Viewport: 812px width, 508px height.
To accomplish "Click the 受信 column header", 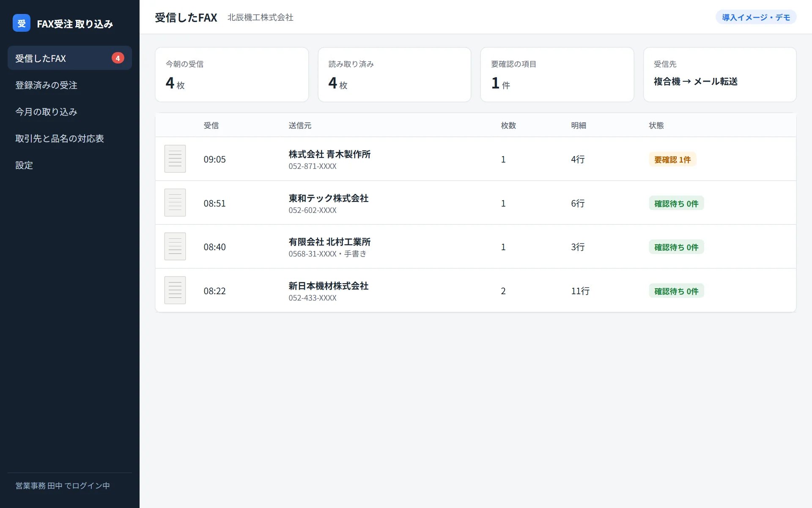I will click(211, 125).
